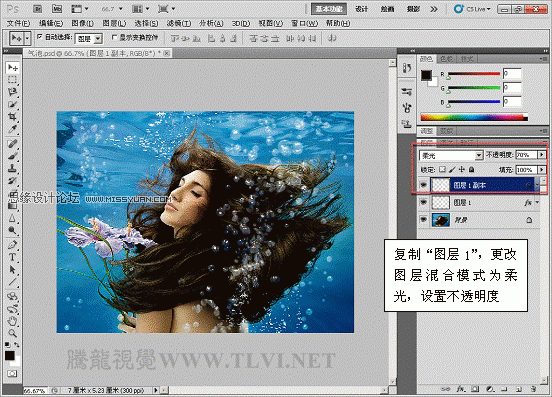Hide the 图层 1 副本 layer

[424, 185]
